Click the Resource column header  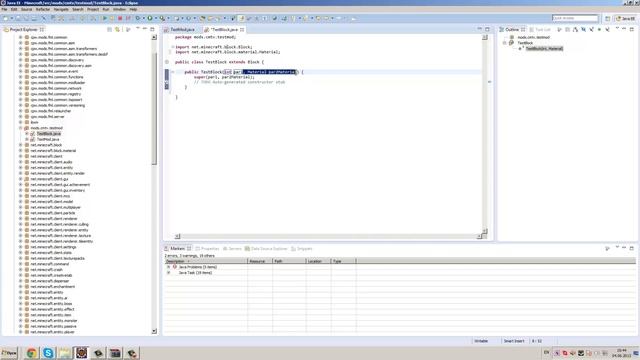pos(260,261)
